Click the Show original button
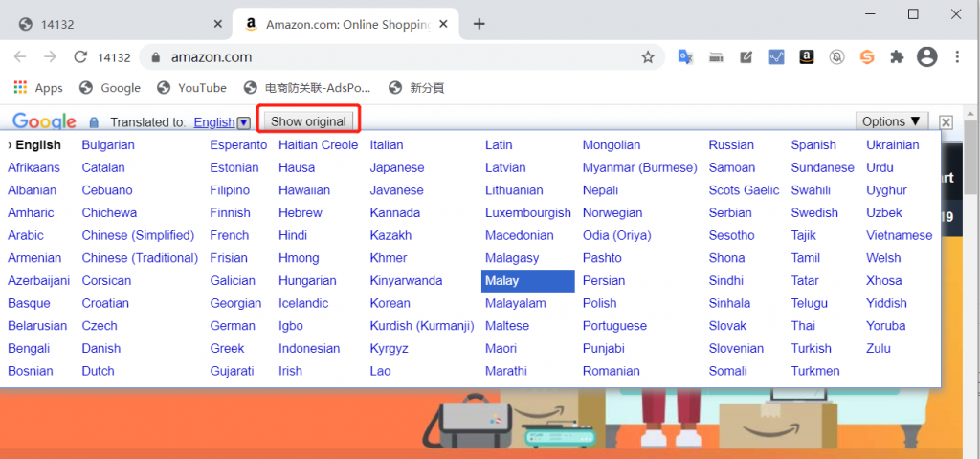 [x=308, y=121]
